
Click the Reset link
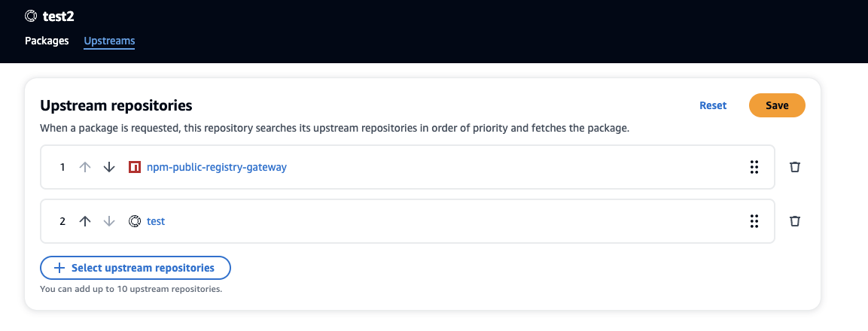(x=713, y=105)
